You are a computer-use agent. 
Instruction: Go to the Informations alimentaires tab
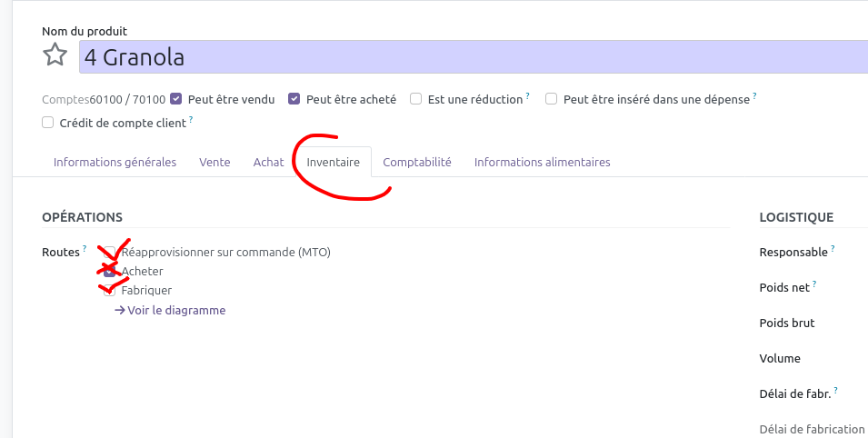[x=542, y=162]
